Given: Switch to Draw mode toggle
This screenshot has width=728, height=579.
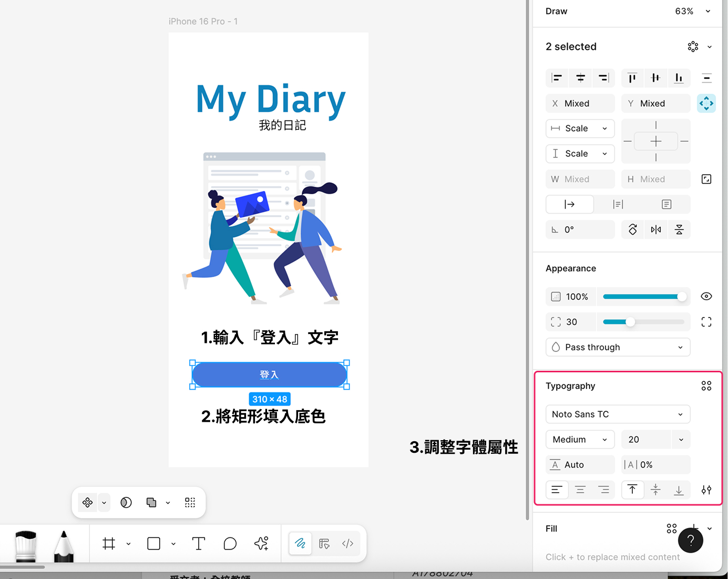Looking at the screenshot, I should pos(300,543).
